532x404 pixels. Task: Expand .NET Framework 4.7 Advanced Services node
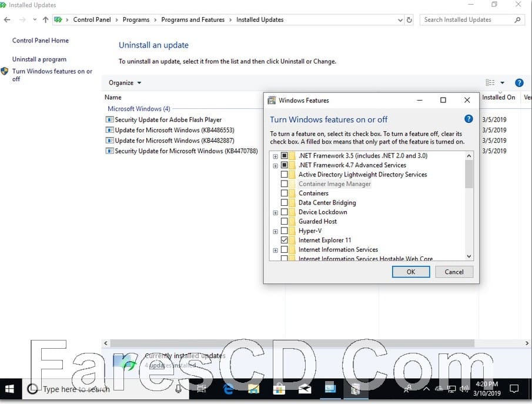[276, 166]
